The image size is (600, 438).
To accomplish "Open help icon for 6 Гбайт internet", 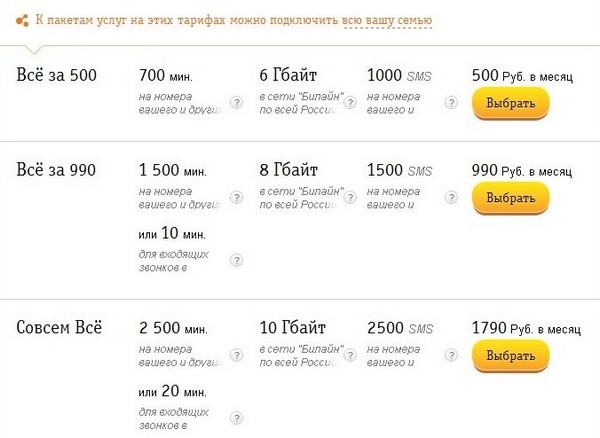I will click(x=350, y=103).
